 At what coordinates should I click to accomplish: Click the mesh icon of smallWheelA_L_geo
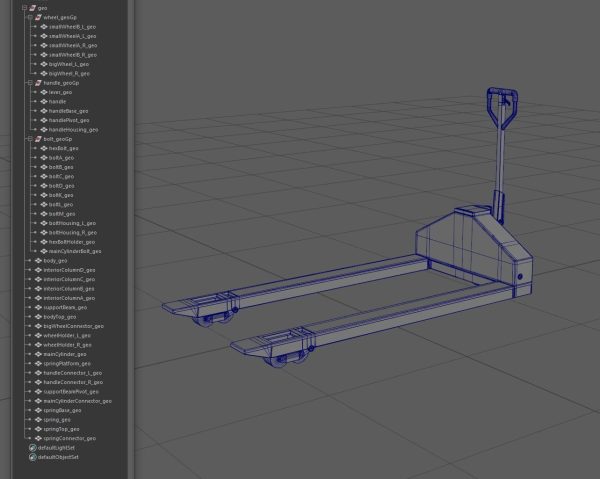click(x=44, y=36)
